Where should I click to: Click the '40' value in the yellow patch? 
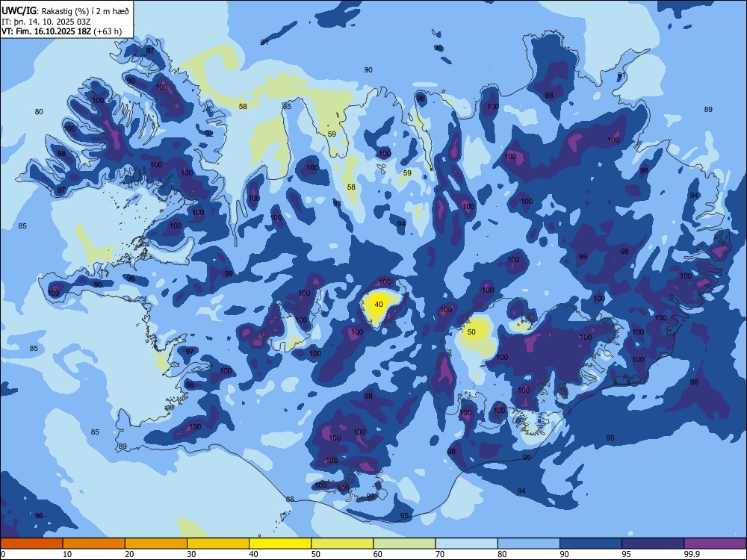(379, 305)
